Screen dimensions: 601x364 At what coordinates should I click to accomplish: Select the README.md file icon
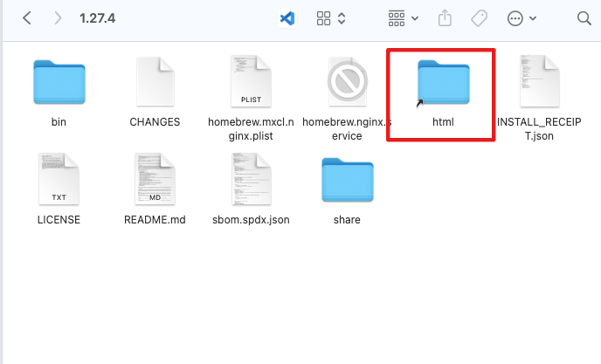point(155,179)
